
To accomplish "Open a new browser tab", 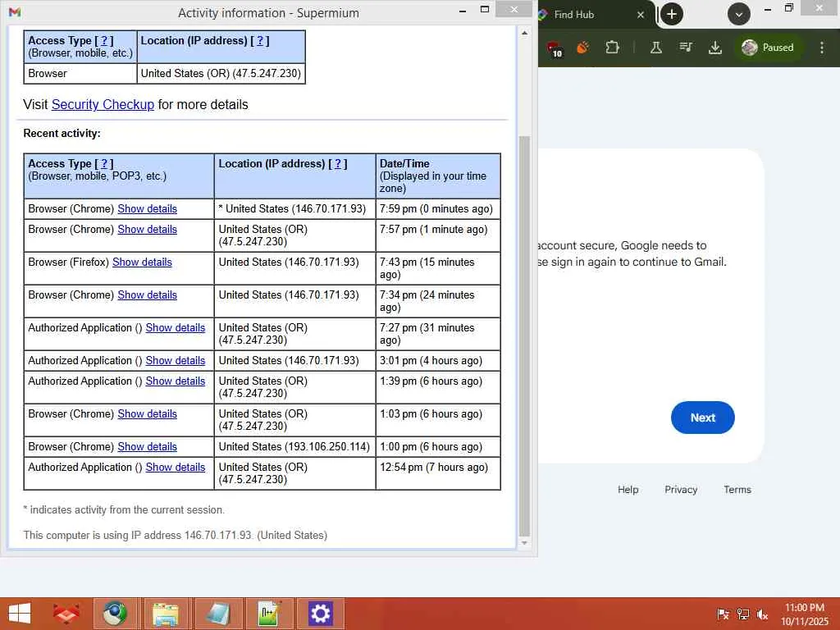I will [671, 15].
